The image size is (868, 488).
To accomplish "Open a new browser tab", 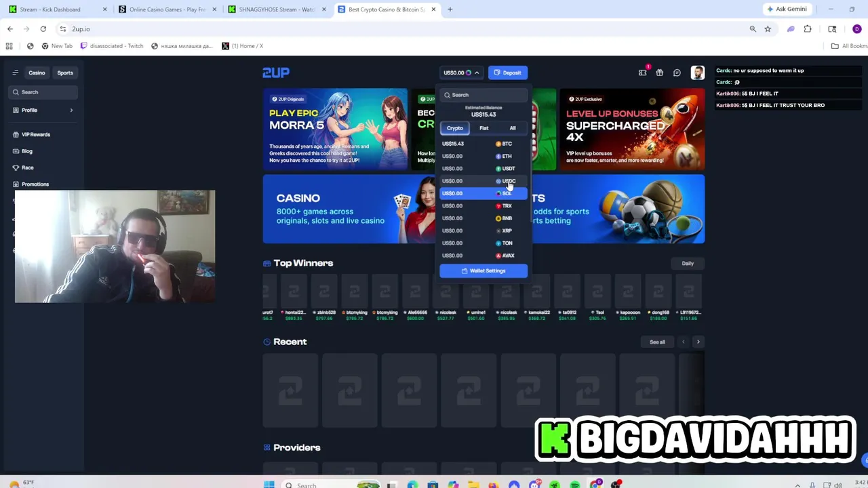I will tap(450, 9).
